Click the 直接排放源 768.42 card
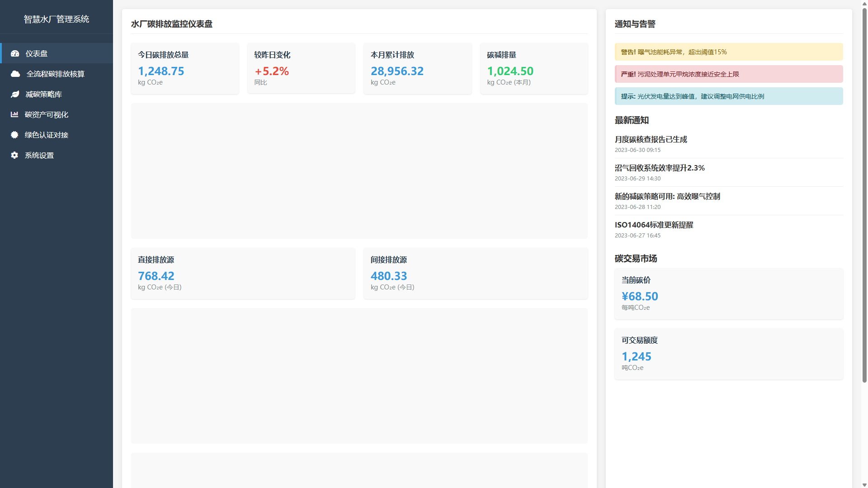 (x=243, y=273)
